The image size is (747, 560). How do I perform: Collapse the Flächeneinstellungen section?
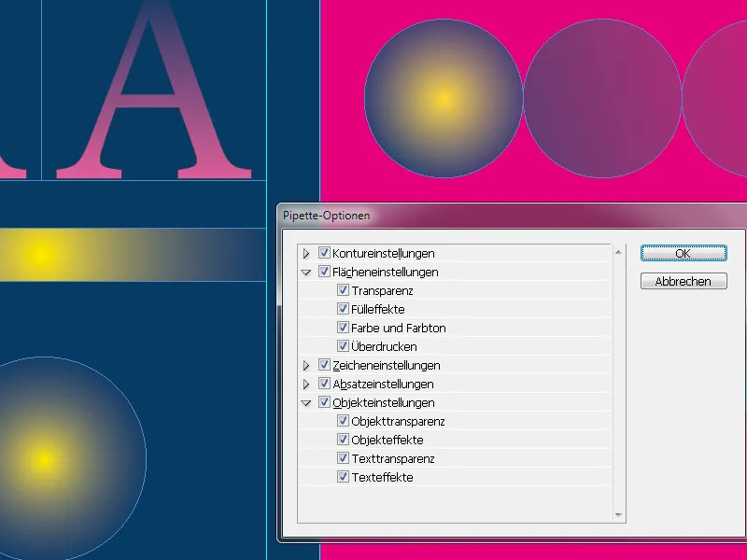tap(308, 272)
